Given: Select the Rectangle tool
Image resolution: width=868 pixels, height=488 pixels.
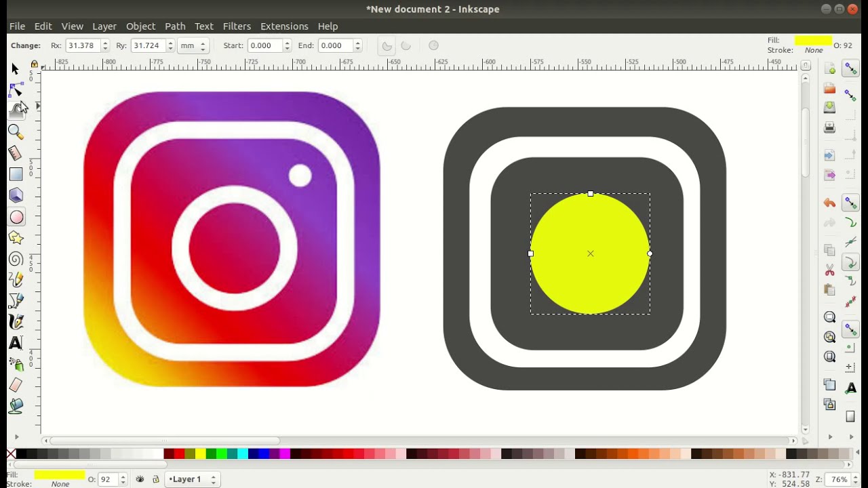Looking at the screenshot, I should pyautogui.click(x=16, y=174).
